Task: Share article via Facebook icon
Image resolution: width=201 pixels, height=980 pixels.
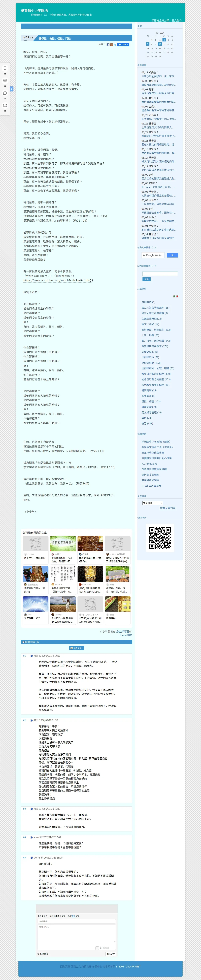Action: (x=108, y=44)
